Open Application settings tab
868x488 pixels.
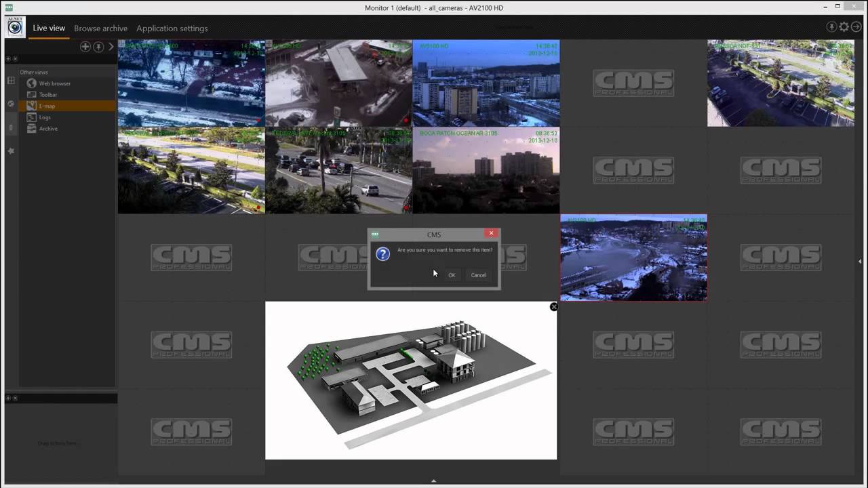(x=172, y=28)
